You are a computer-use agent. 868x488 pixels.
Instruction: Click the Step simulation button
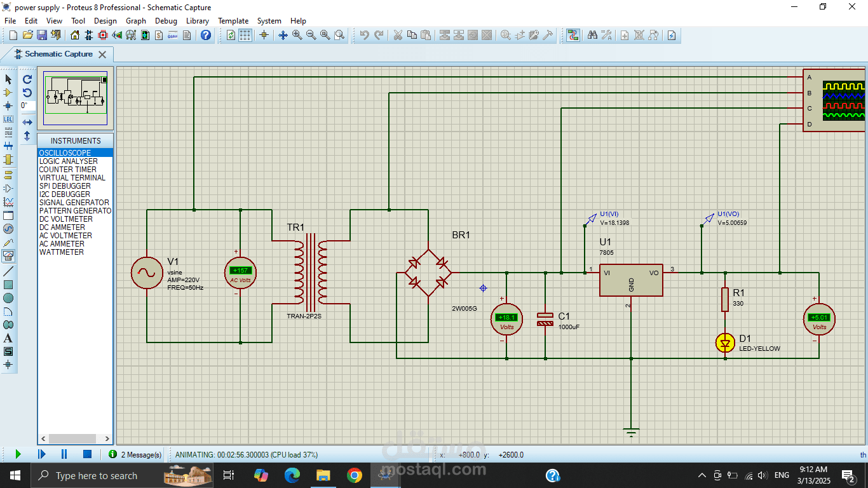click(41, 454)
